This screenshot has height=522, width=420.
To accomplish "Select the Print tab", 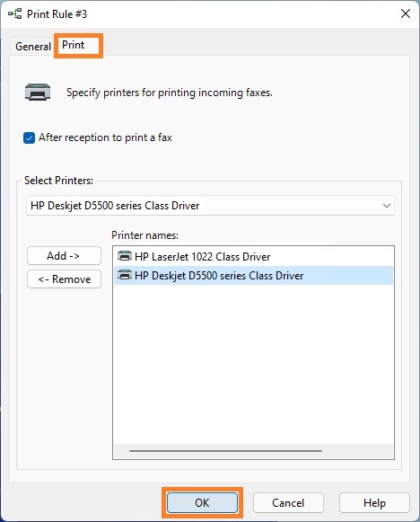I will 74,45.
